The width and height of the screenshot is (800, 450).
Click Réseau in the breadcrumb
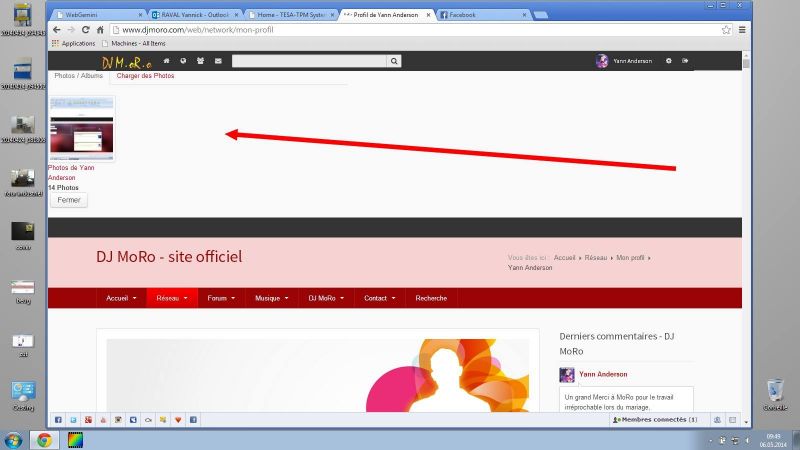coord(596,258)
